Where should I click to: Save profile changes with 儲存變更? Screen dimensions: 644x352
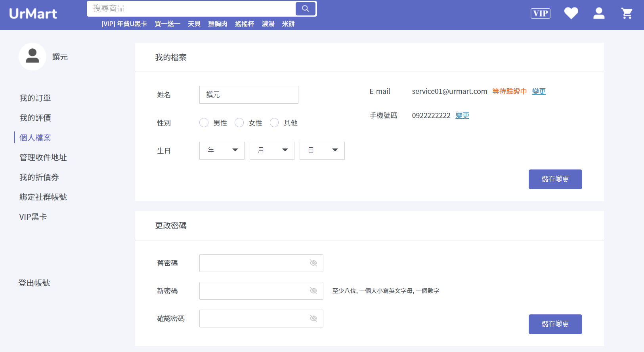[555, 179]
